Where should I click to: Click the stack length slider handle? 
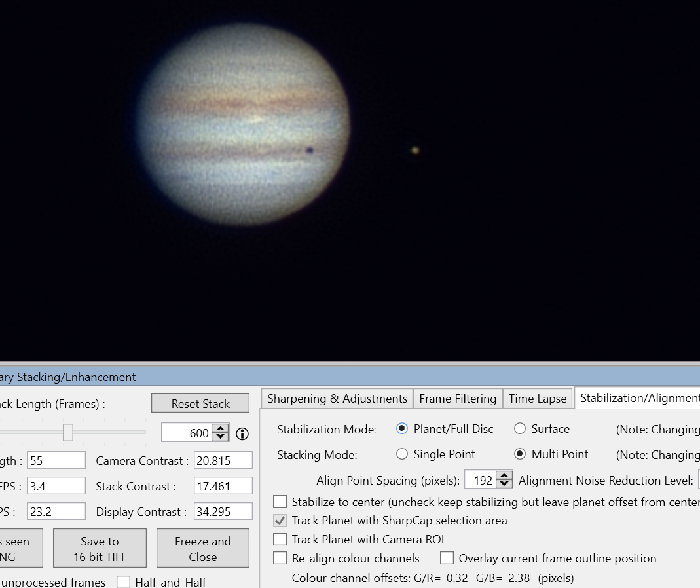[68, 433]
